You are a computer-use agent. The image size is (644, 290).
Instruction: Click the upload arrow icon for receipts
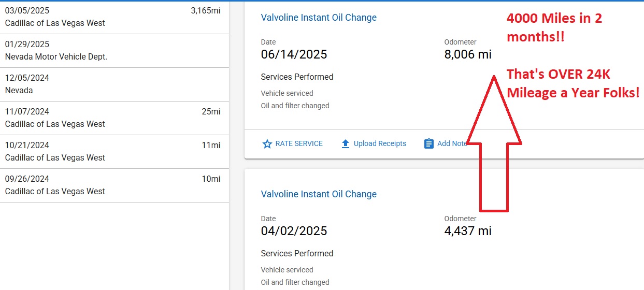coord(346,144)
